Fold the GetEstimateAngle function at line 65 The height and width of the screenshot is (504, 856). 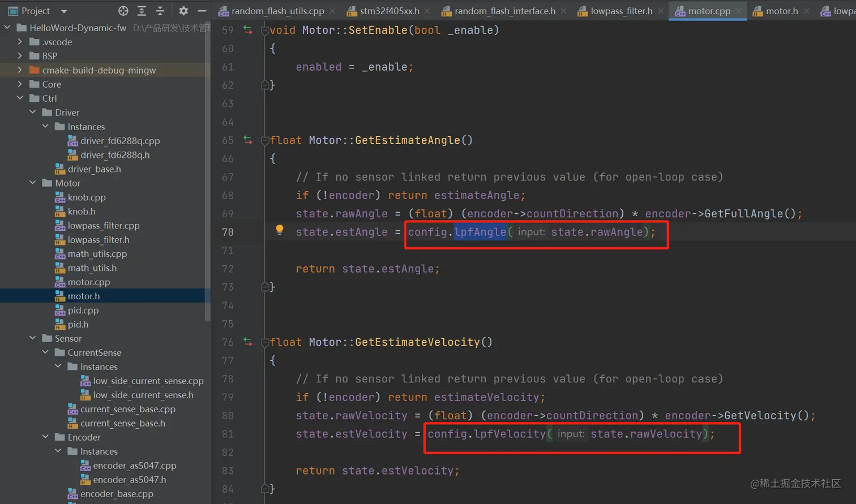click(264, 140)
